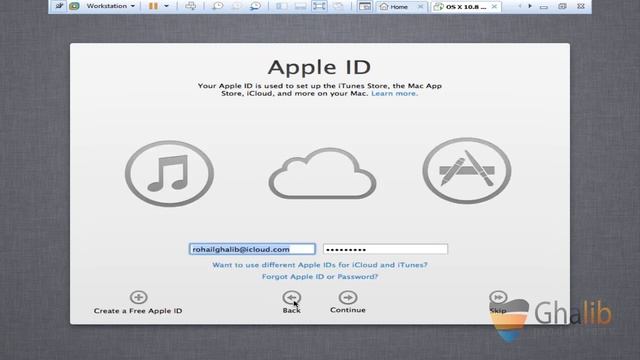Click Forgot Apple ID or Password link
640x360 pixels.
[320, 277]
